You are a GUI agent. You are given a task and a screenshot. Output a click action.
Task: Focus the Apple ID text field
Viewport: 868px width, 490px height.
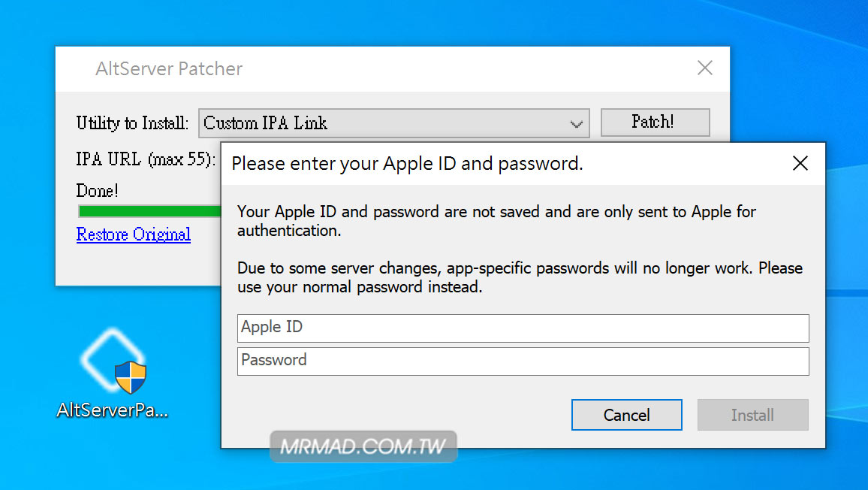click(523, 328)
